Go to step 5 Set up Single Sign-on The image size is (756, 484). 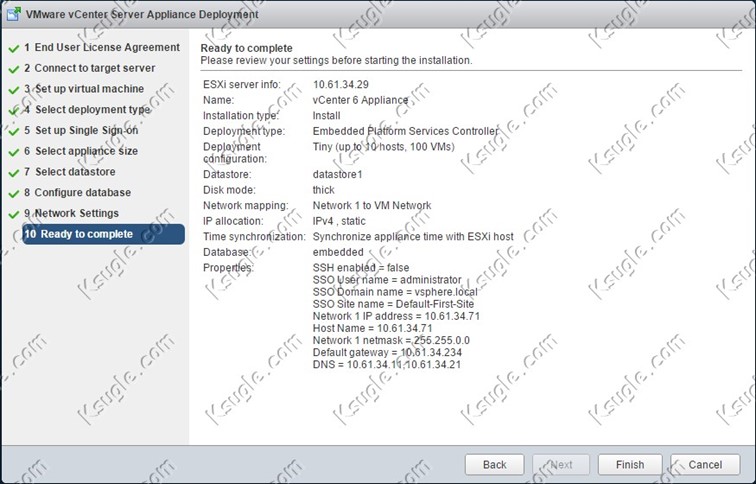click(81, 130)
